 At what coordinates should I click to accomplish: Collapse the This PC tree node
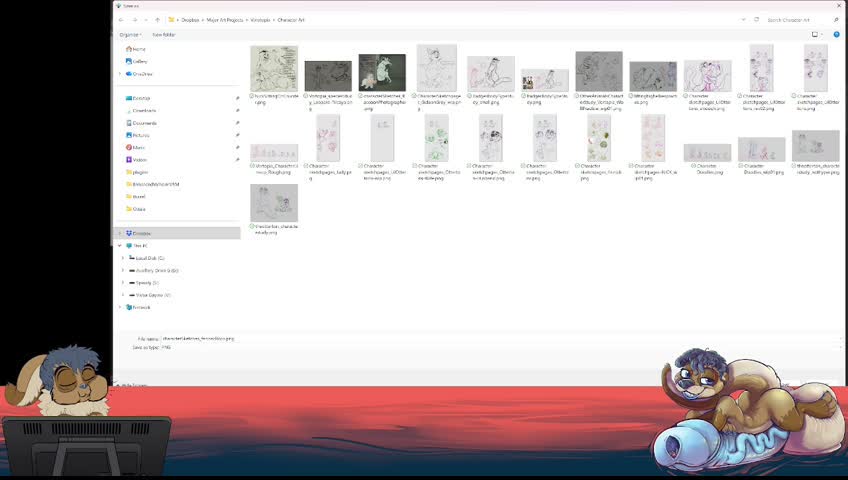[120, 246]
